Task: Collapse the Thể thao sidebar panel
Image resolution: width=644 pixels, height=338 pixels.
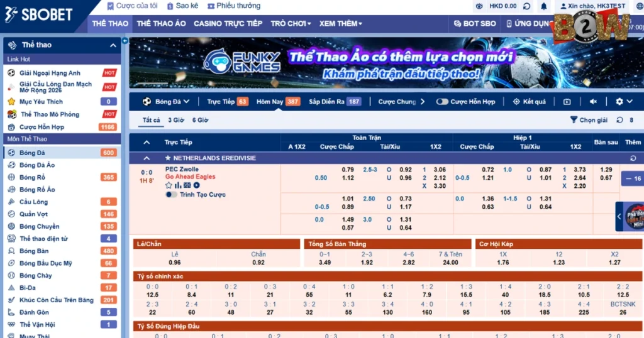Action: click(113, 45)
